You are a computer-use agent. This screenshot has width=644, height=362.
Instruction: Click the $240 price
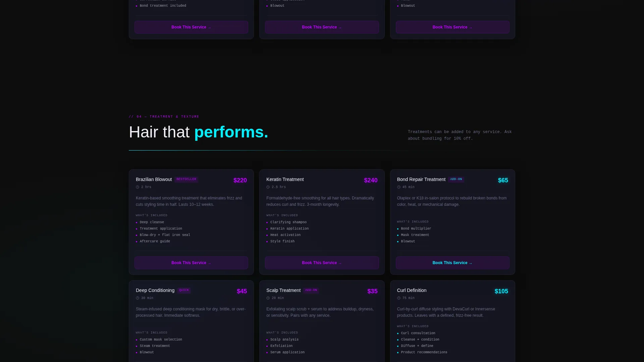click(x=371, y=180)
